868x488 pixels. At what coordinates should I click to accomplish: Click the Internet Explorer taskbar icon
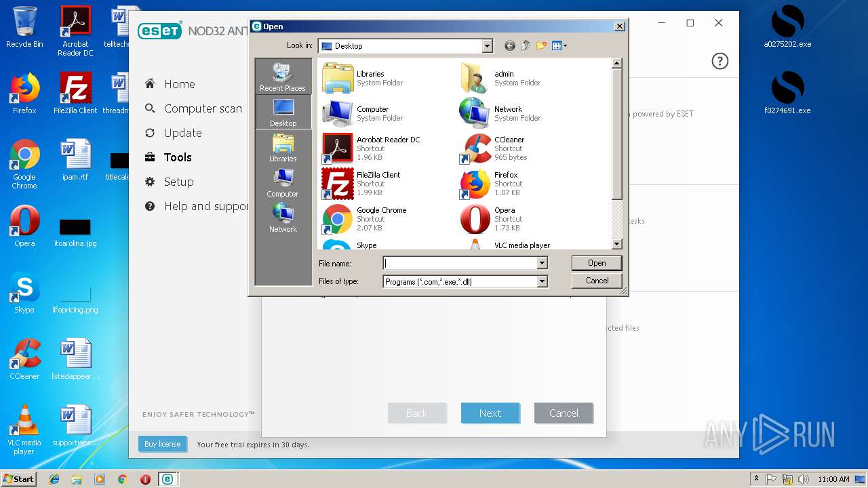tap(54, 479)
